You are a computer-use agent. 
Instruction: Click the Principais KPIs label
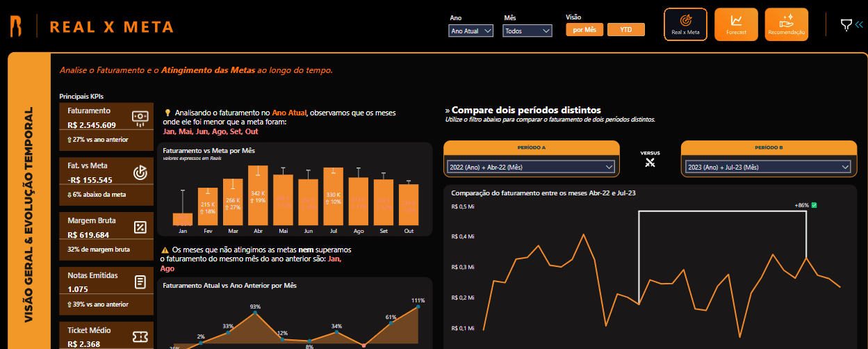click(x=81, y=96)
